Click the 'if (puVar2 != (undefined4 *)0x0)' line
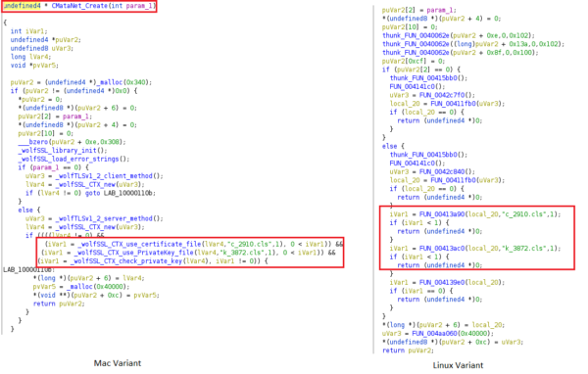 pyautogui.click(x=73, y=91)
